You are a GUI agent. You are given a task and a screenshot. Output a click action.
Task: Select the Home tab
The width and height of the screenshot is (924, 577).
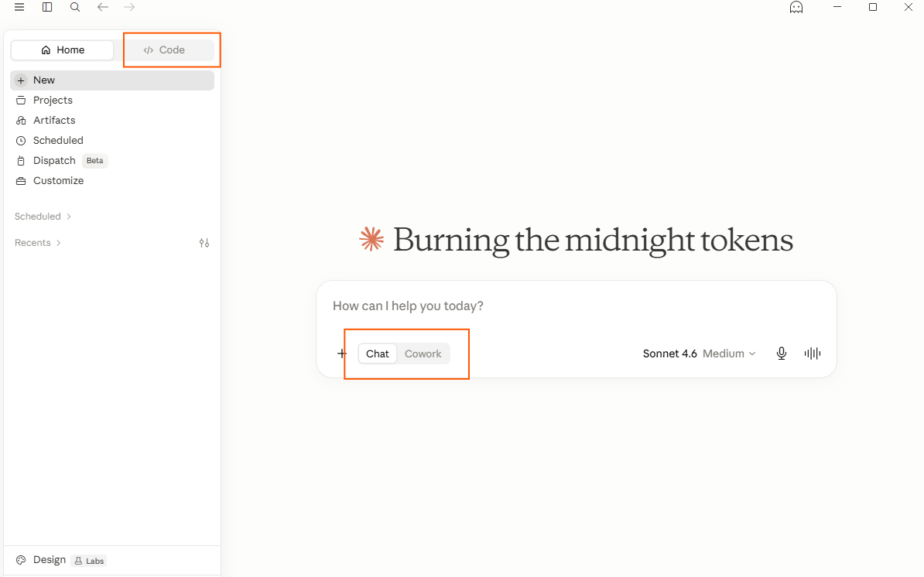(x=63, y=50)
